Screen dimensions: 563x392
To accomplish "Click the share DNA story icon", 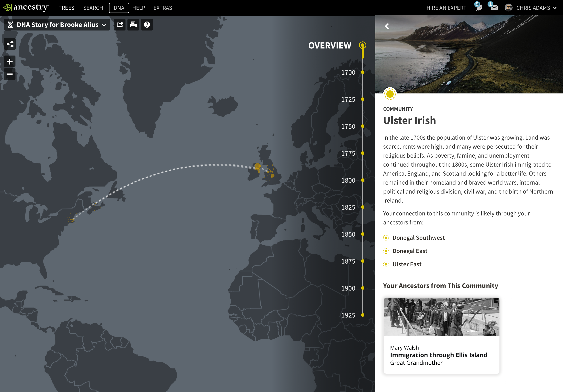I will pyautogui.click(x=120, y=24).
